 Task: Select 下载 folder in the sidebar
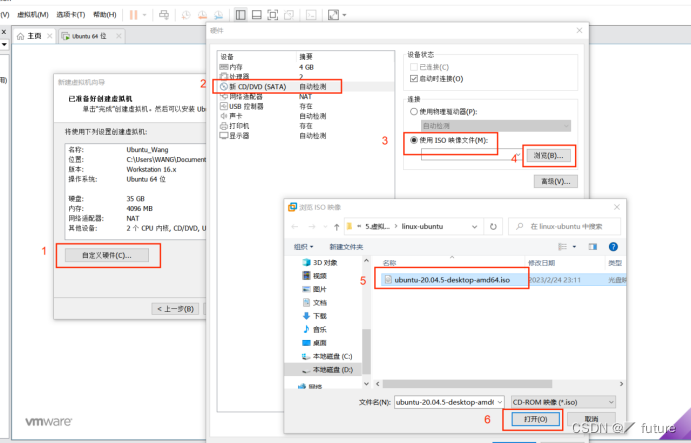click(x=315, y=316)
